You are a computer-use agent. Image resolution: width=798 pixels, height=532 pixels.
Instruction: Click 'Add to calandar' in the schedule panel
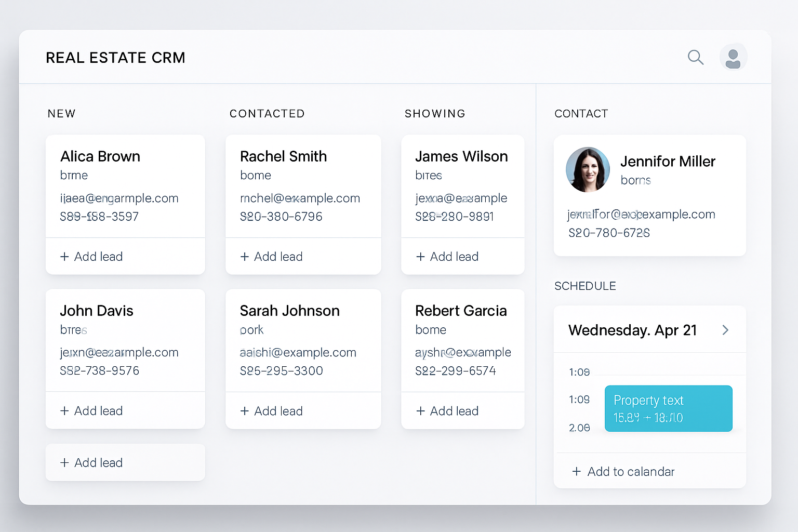630,471
